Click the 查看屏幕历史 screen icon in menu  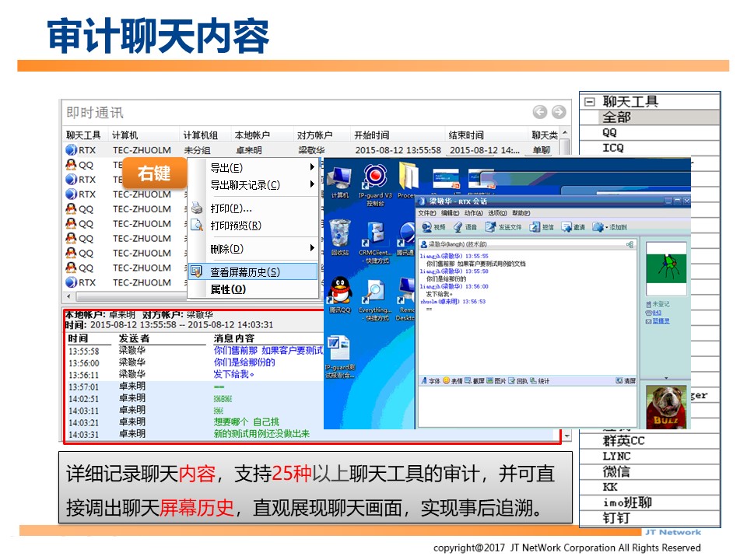coord(196,271)
